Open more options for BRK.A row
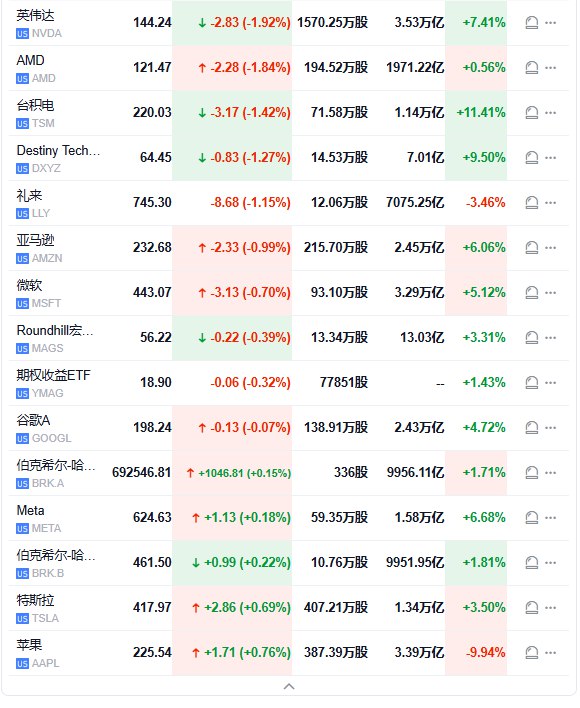This screenshot has width=580, height=708. (551, 473)
